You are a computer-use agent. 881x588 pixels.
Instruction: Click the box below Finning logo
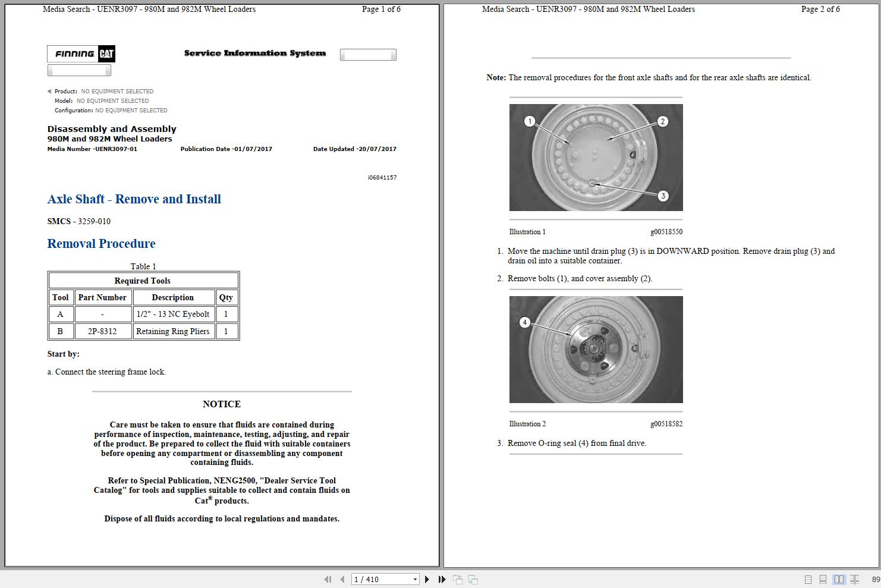(x=79, y=70)
